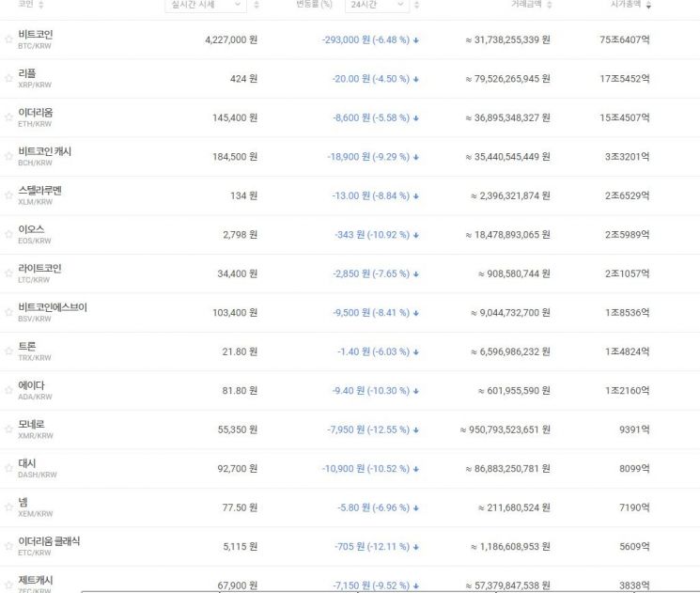
Task: Click -9.40 원 (-10.30 %) change
Action: [x=371, y=391]
